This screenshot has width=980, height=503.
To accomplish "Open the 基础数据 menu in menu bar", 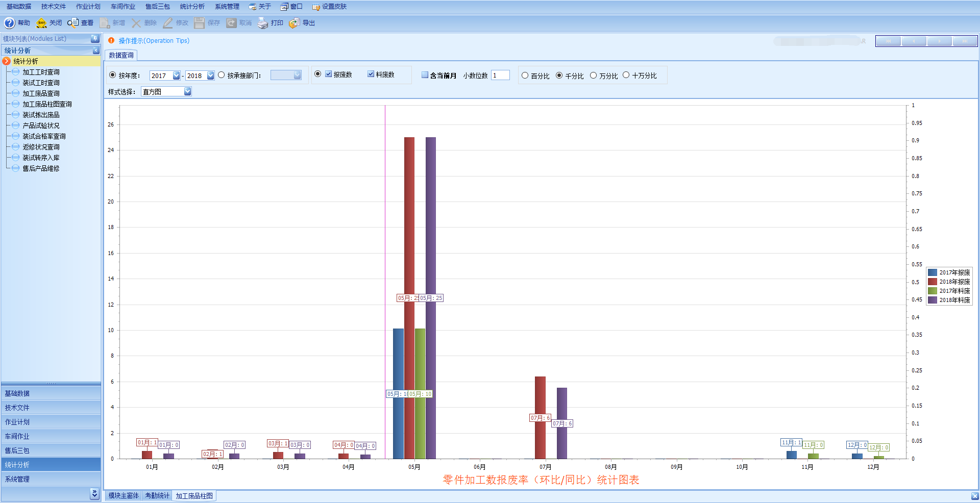I will click(19, 7).
